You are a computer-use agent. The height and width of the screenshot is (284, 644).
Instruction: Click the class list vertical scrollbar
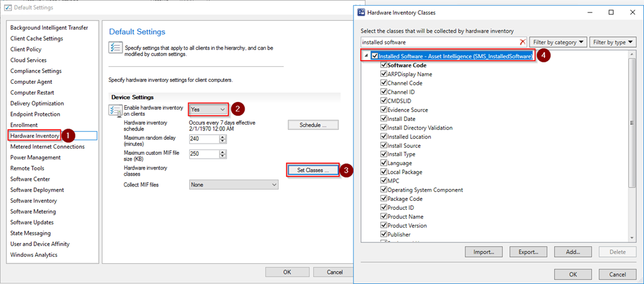click(x=631, y=145)
